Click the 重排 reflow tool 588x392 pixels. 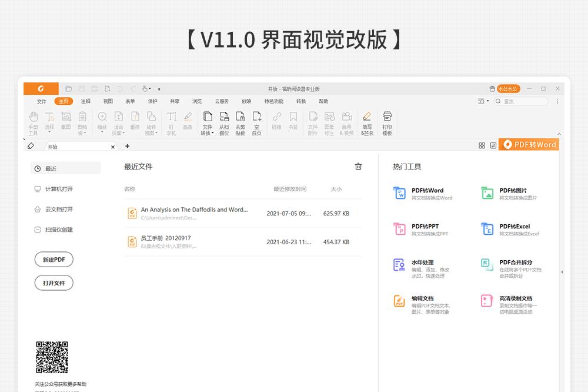(x=135, y=121)
